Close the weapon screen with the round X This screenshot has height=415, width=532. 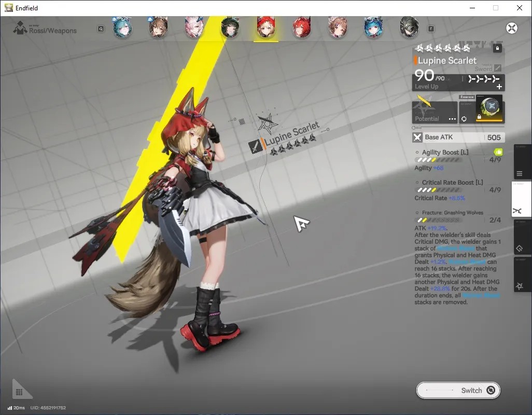[x=512, y=28]
